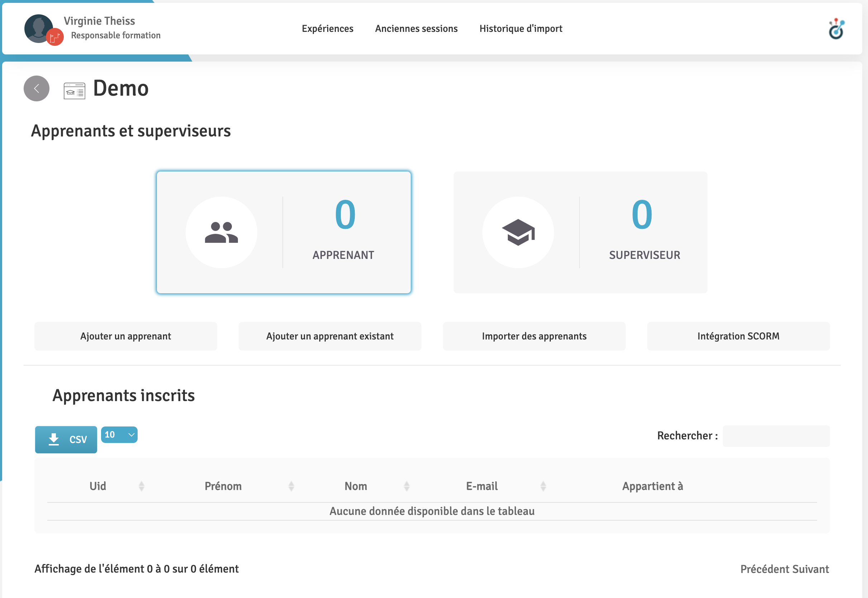Go to Anciennes sessions

[x=416, y=29]
